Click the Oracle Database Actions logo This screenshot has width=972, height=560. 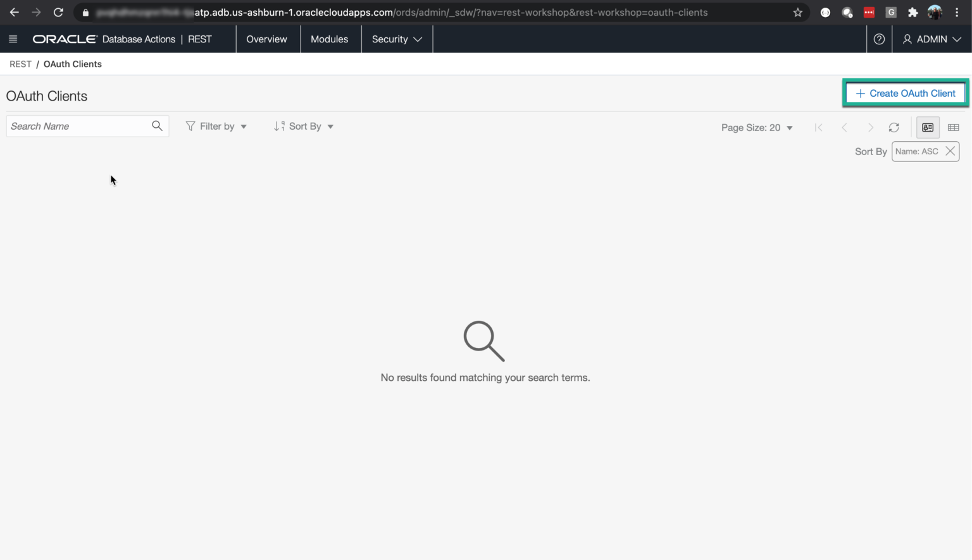coord(104,39)
